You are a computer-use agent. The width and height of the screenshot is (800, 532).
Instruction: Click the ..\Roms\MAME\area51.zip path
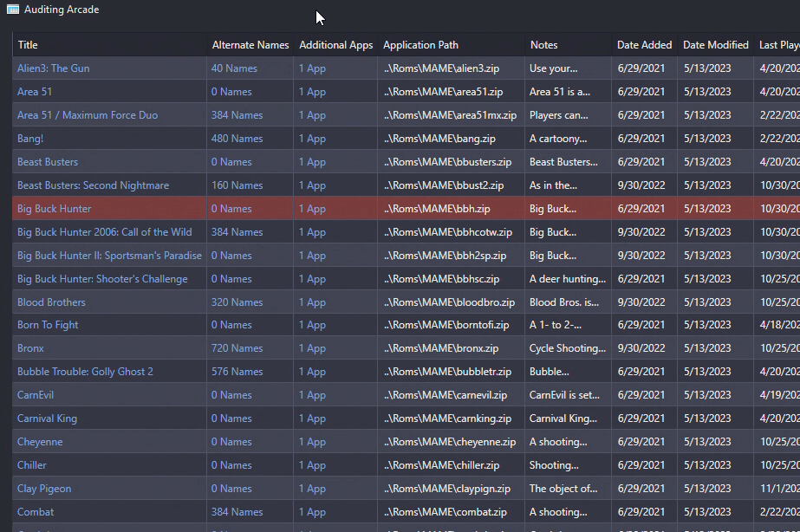(444, 92)
